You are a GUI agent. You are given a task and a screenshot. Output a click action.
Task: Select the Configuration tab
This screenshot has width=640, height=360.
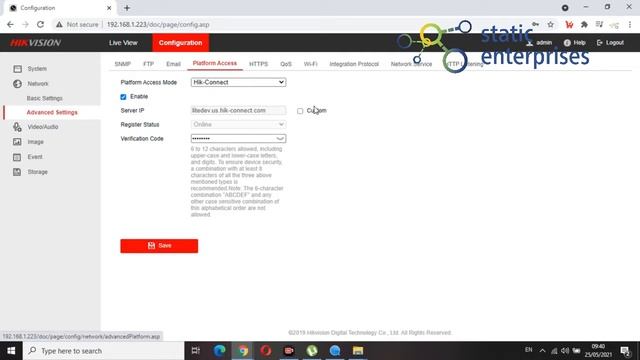[x=180, y=43]
